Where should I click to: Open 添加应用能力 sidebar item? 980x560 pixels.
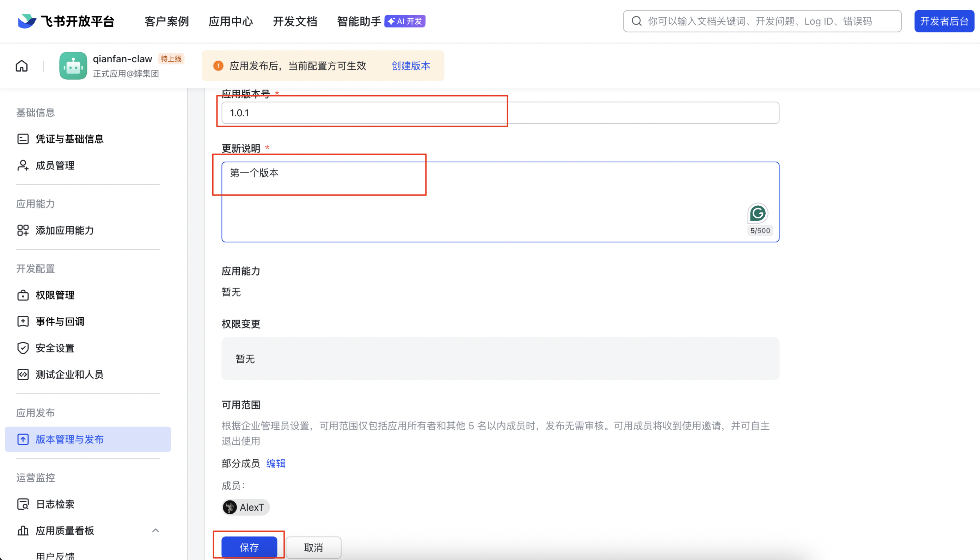click(x=64, y=230)
